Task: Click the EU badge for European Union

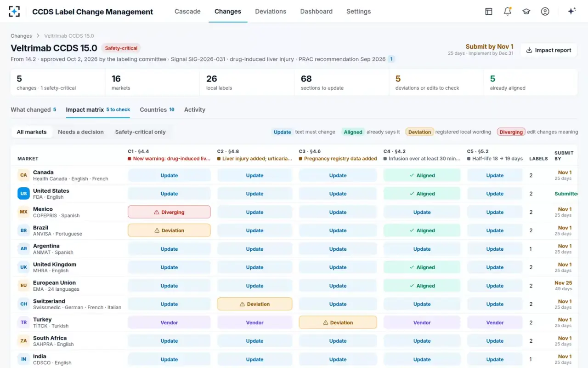Action: click(x=23, y=286)
